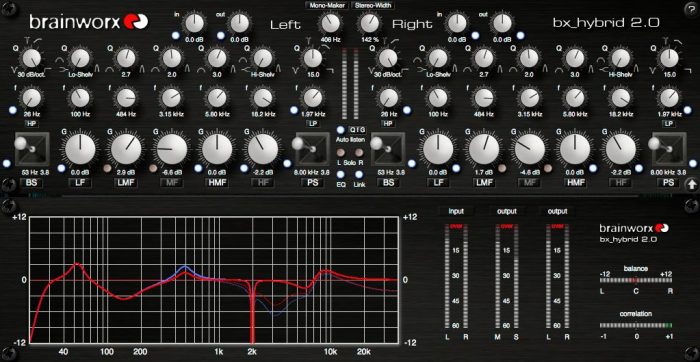This screenshot has width=700, height=362.
Task: Click the EQ curve graph display
Action: (213, 280)
